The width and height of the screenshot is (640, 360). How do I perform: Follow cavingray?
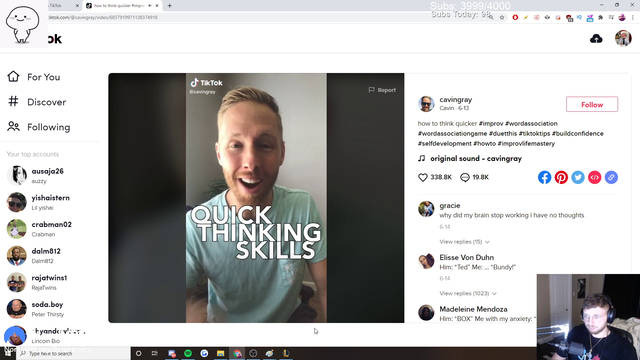(x=592, y=104)
